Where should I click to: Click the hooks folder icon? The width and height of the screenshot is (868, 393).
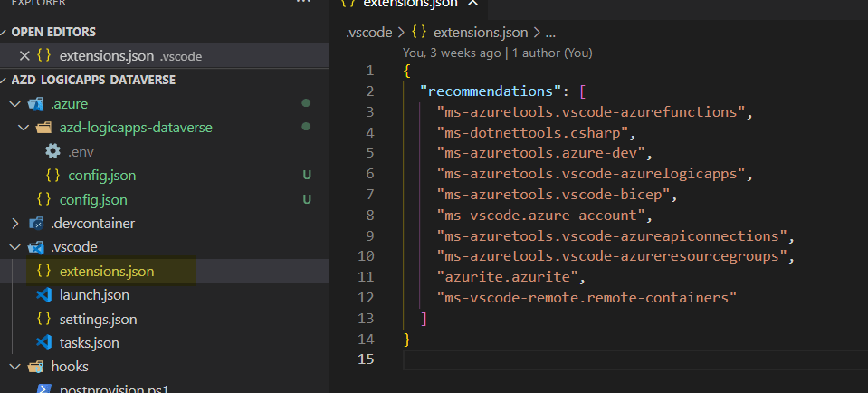click(x=36, y=367)
